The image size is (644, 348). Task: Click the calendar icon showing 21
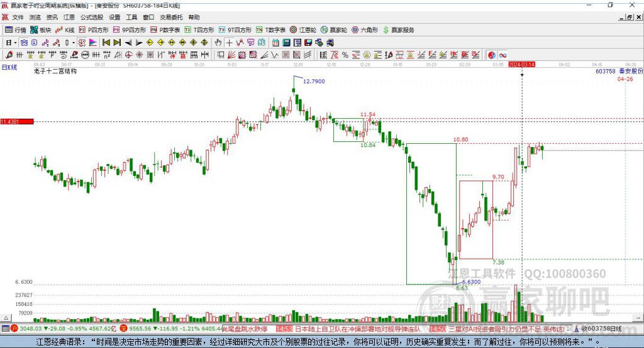[275, 43]
